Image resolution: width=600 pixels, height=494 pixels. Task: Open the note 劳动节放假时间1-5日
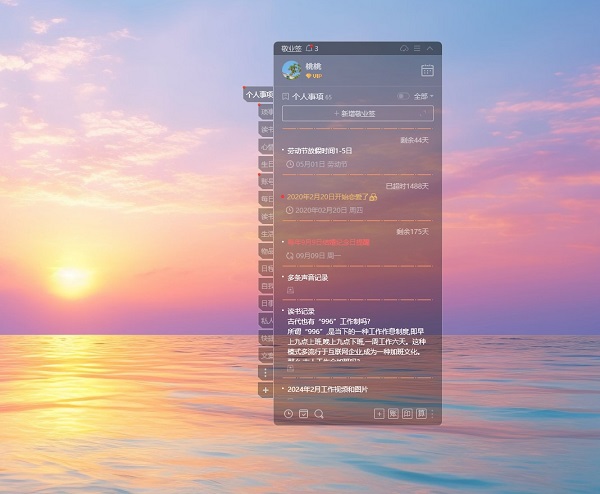click(x=320, y=151)
